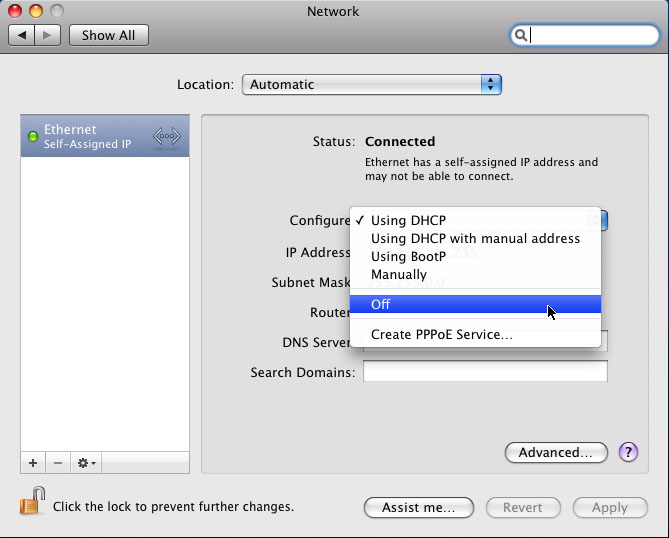Select Using DHCP with manual address
This screenshot has width=669, height=538.
[475, 238]
